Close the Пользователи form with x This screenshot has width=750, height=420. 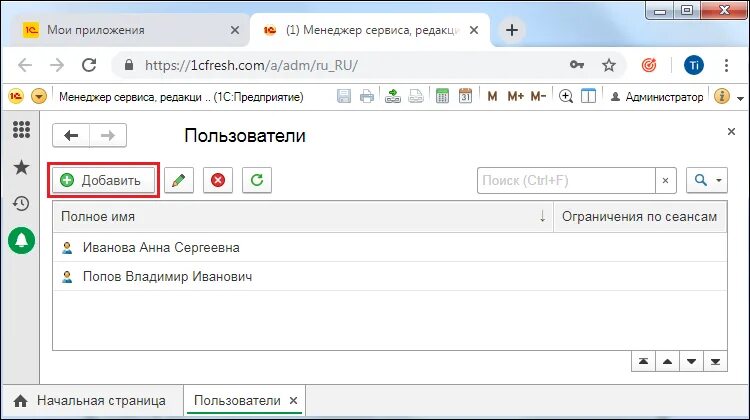pos(731,132)
